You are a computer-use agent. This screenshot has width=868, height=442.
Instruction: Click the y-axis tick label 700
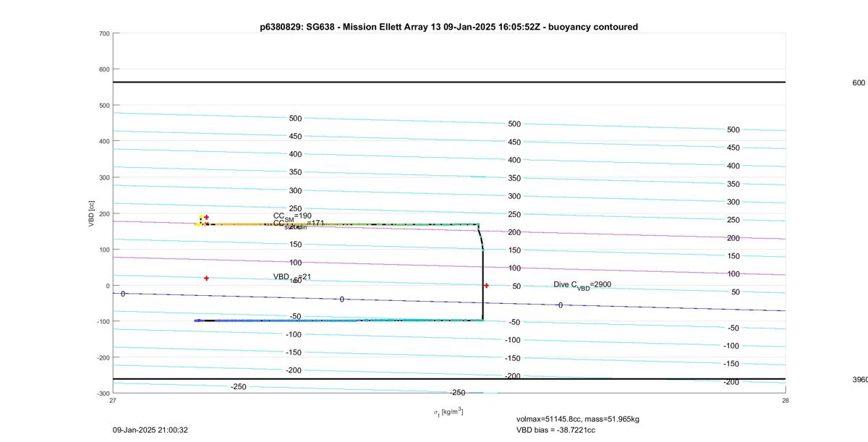tap(104, 33)
